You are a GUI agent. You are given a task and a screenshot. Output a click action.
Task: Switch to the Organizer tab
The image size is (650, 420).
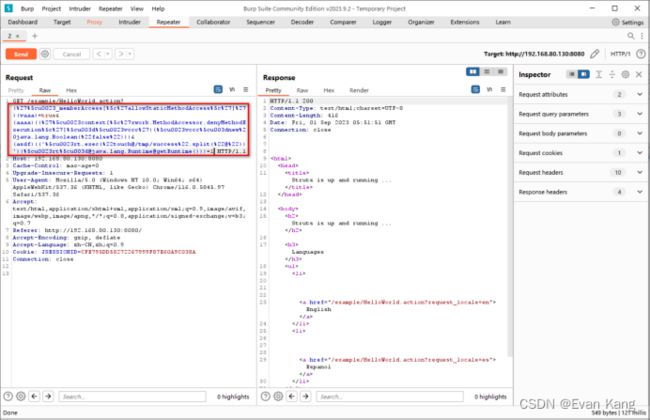pyautogui.click(x=421, y=22)
